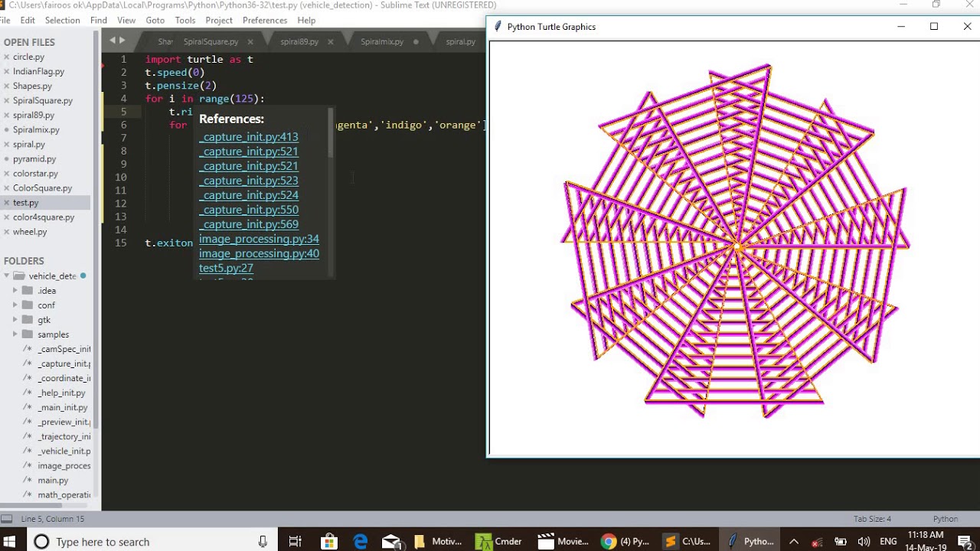This screenshot has height=551, width=980.
Task: Open the Preferences menu
Action: (264, 20)
